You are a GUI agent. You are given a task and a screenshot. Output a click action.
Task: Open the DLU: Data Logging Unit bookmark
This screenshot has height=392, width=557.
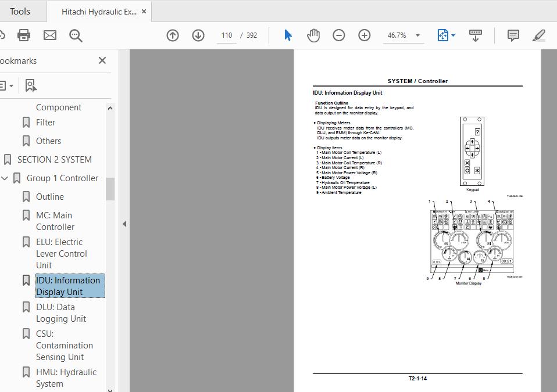pyautogui.click(x=62, y=312)
